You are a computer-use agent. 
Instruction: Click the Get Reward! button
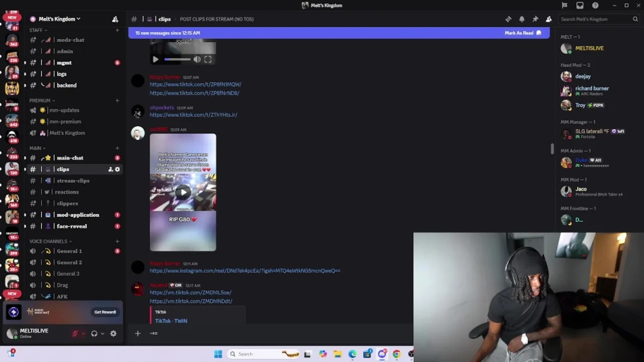point(105,312)
